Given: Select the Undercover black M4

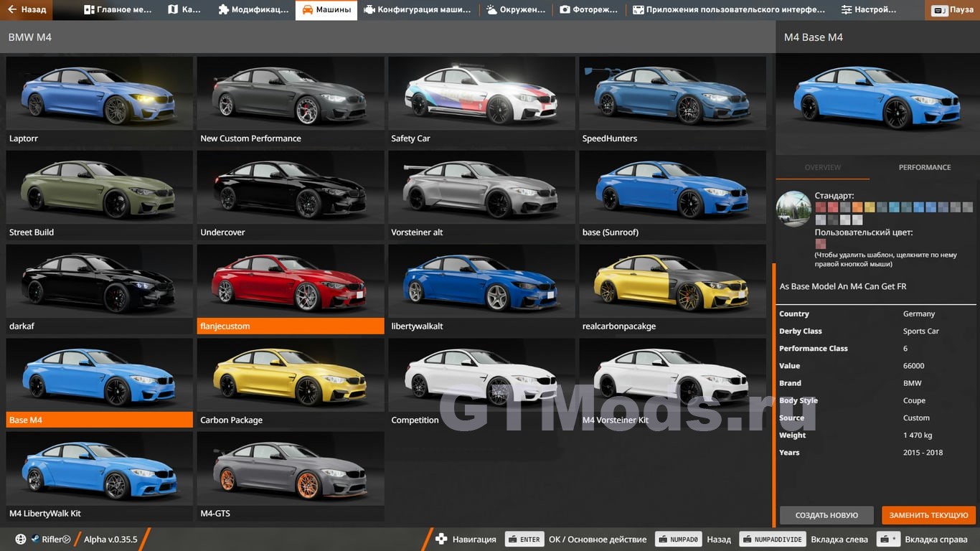Looking at the screenshot, I should tap(291, 195).
